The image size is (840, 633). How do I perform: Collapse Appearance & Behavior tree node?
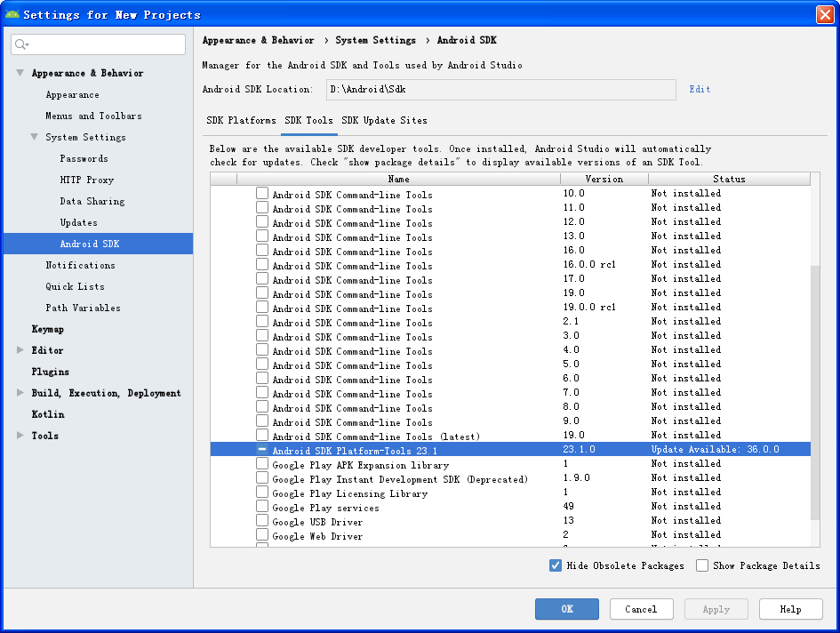point(20,73)
